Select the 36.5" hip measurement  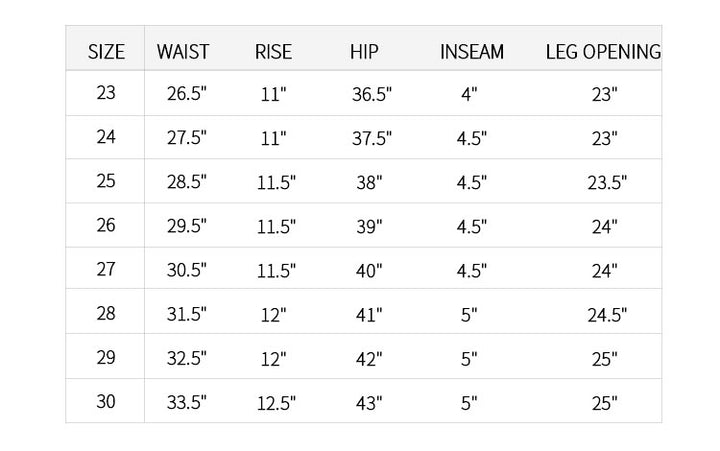point(372,95)
